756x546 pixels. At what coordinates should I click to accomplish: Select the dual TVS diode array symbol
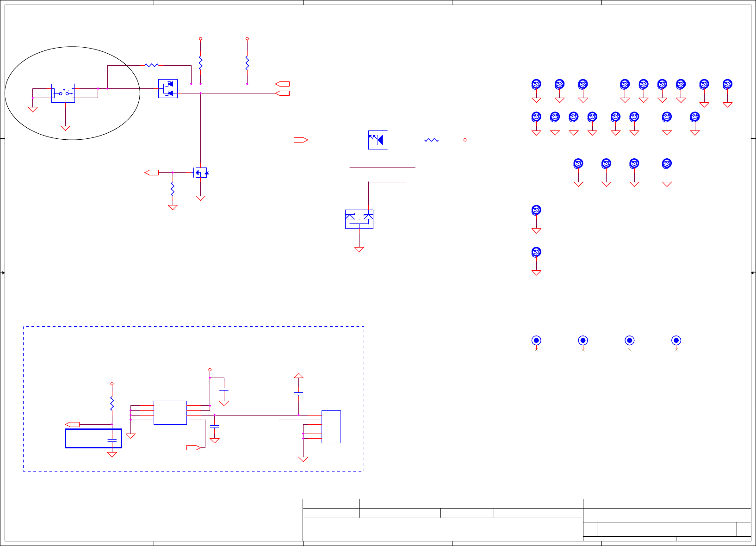click(359, 219)
